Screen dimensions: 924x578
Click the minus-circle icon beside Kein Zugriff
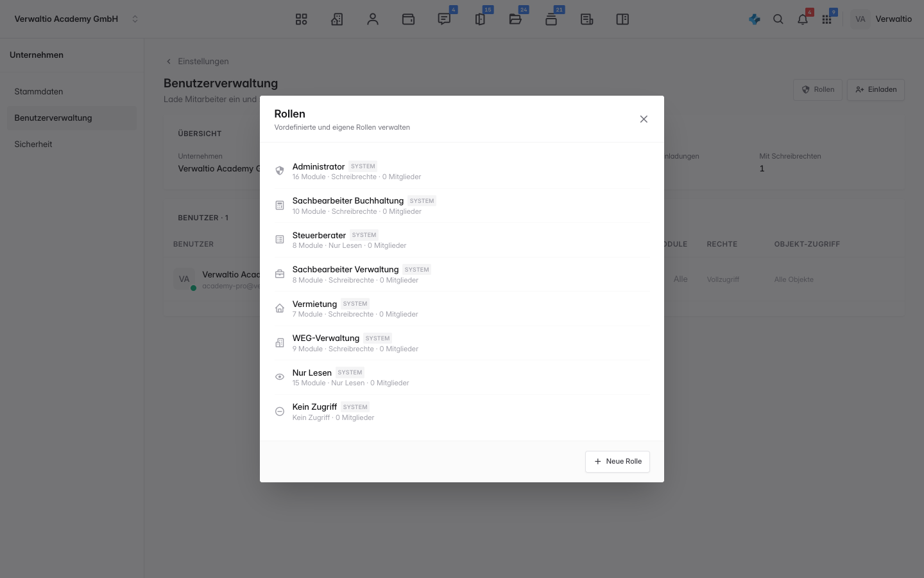pos(280,412)
